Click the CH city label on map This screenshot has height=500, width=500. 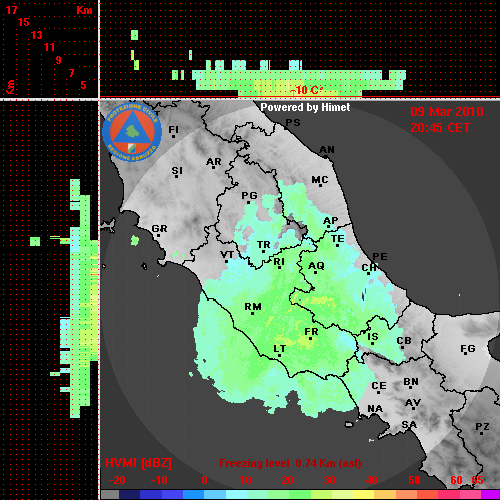369,268
